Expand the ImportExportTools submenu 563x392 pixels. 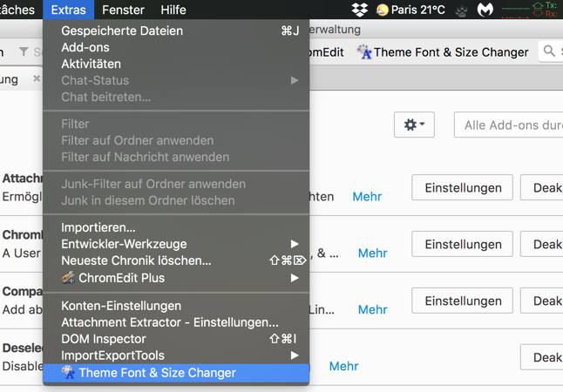pos(295,355)
